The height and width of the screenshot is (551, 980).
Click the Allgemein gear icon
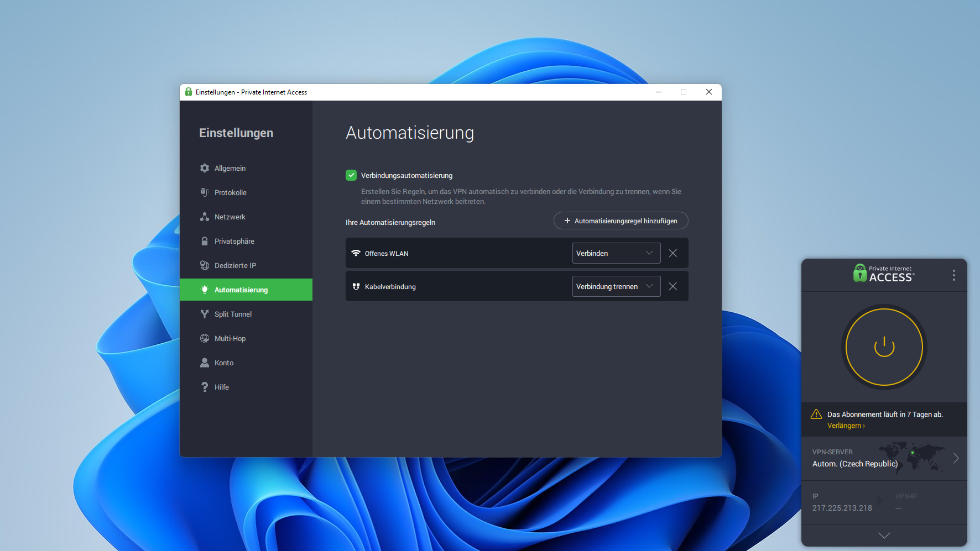(x=205, y=168)
